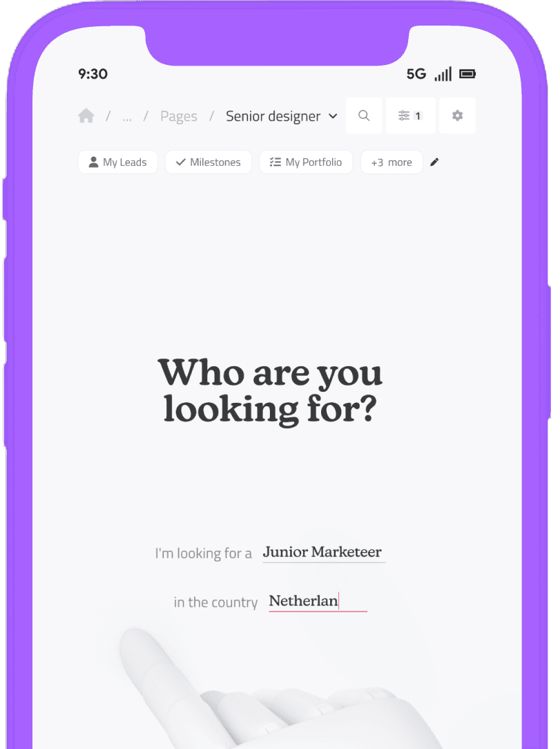
Task: Click the checkmark icon in Milestones chip
Action: coord(181,162)
